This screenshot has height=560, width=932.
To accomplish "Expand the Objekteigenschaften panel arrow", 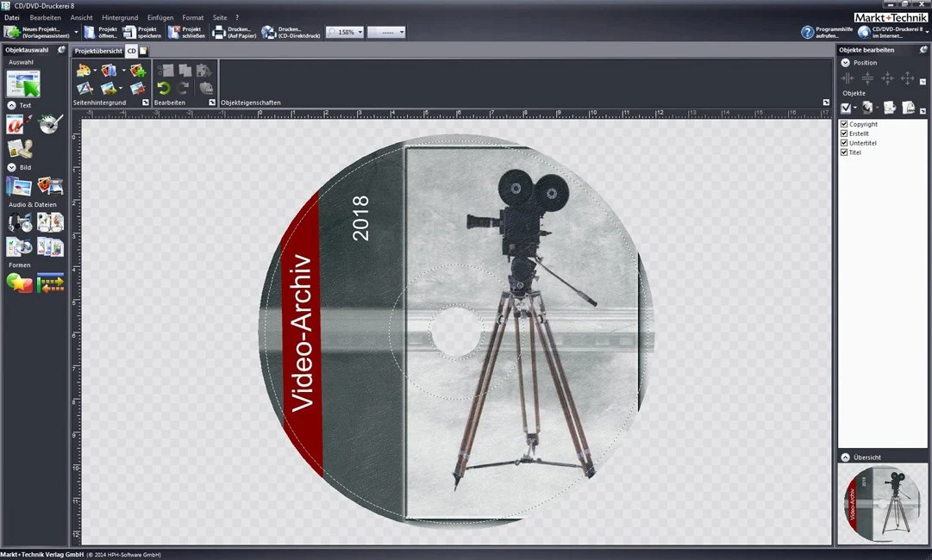I will [826, 103].
